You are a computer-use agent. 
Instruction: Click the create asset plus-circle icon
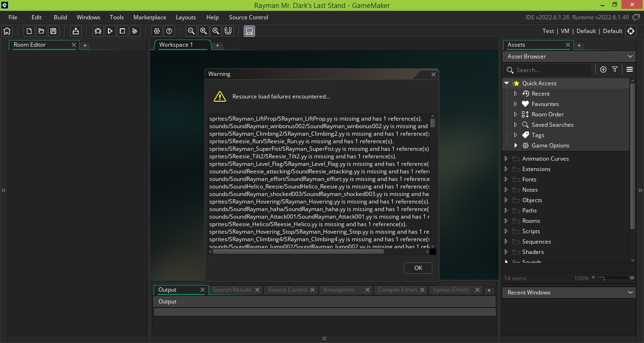603,70
